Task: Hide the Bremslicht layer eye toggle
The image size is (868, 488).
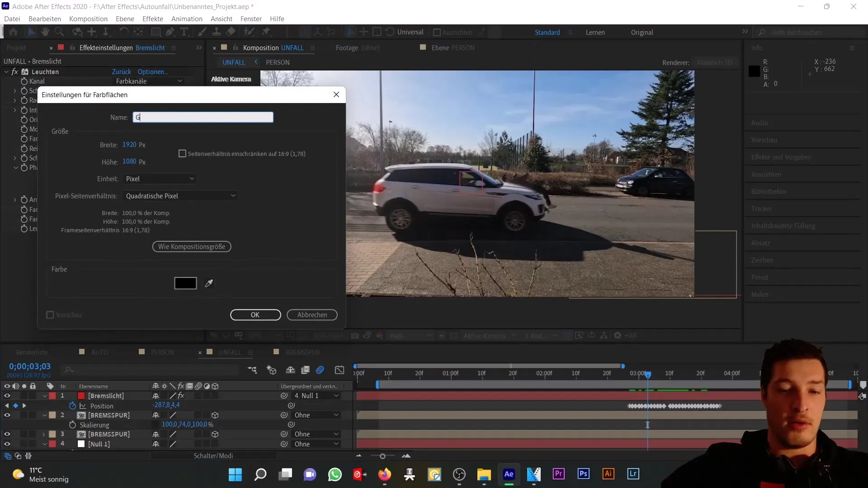Action: click(7, 396)
